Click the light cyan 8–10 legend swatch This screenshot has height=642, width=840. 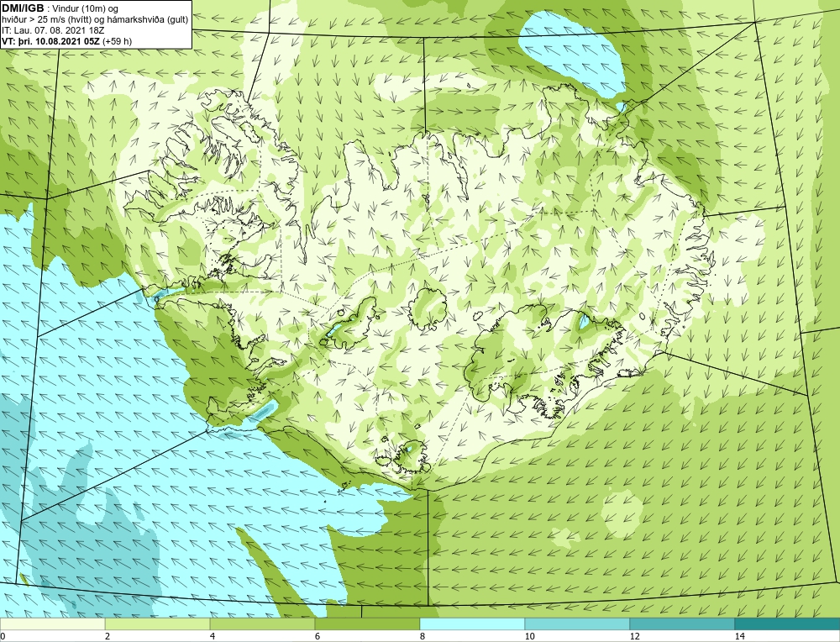[472, 624]
